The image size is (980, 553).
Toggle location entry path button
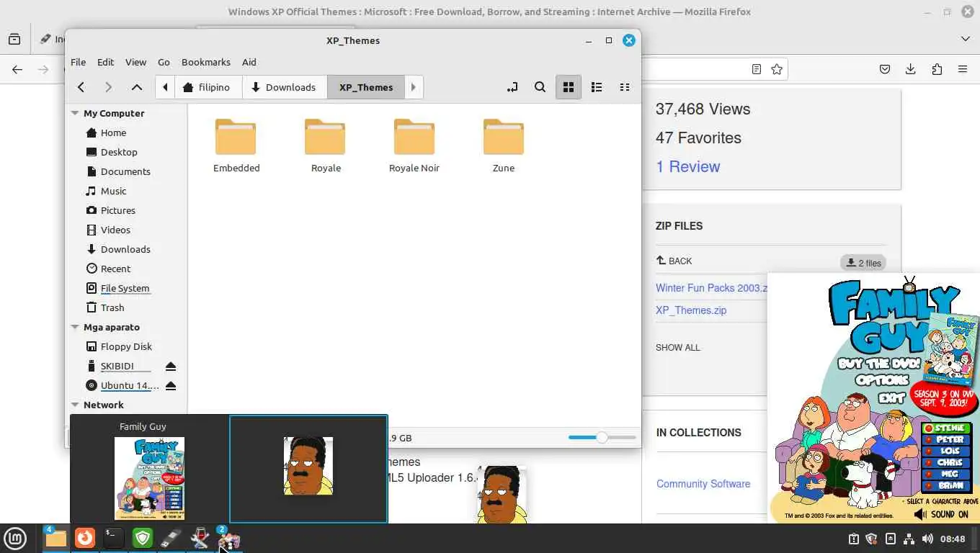(512, 87)
